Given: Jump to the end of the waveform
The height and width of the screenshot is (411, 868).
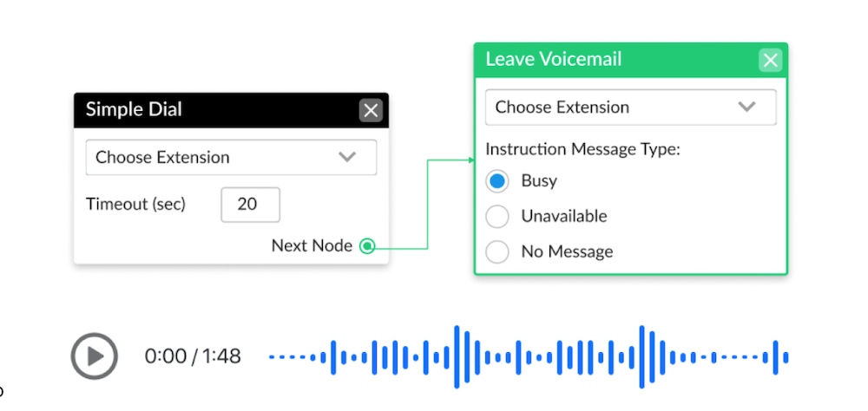Looking at the screenshot, I should (786, 356).
